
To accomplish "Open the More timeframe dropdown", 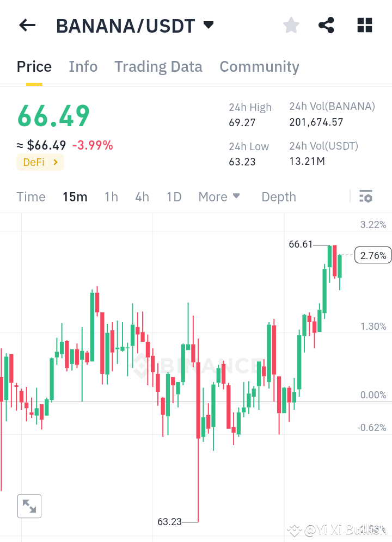I will tap(219, 196).
